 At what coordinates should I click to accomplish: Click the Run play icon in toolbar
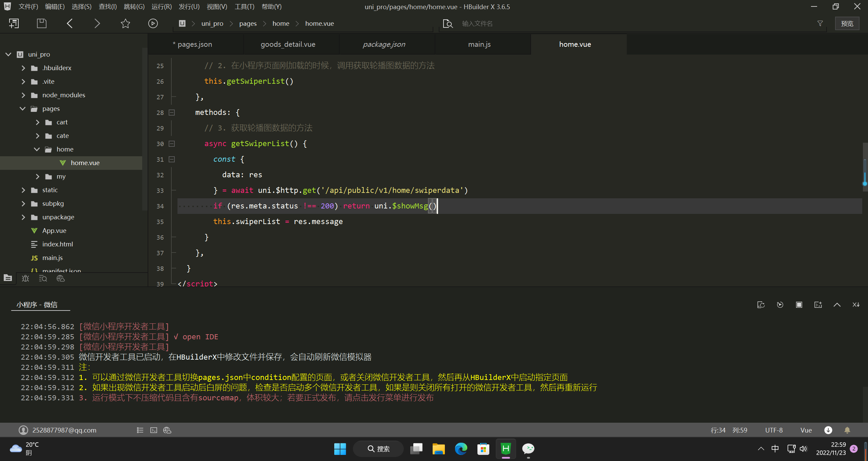[153, 23]
